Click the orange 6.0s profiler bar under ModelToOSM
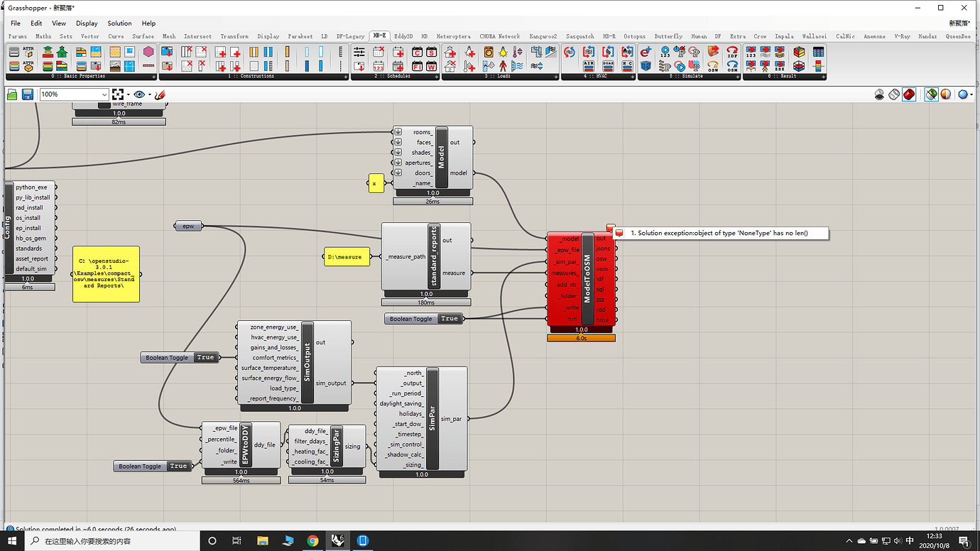The image size is (980, 551). click(x=581, y=337)
